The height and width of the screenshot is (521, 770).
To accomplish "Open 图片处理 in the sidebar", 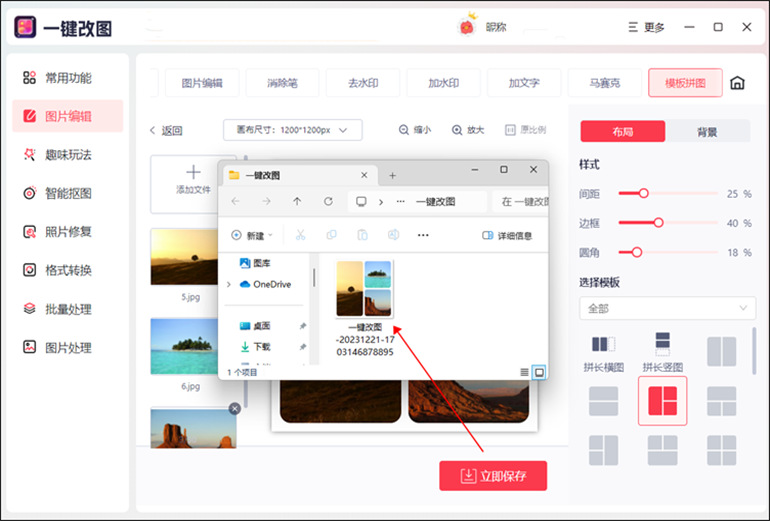I will tap(68, 348).
